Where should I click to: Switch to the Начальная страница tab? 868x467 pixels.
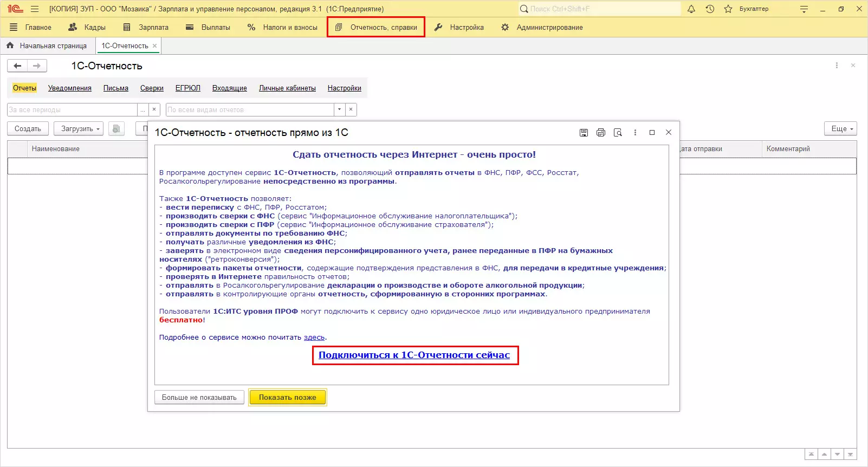click(47, 46)
